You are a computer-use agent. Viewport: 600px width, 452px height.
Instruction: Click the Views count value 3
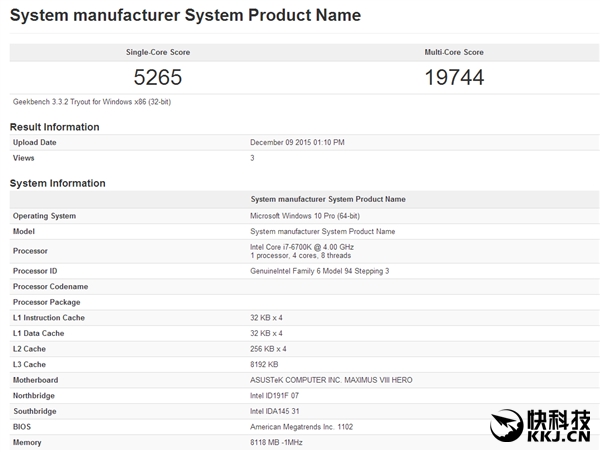[x=252, y=158]
